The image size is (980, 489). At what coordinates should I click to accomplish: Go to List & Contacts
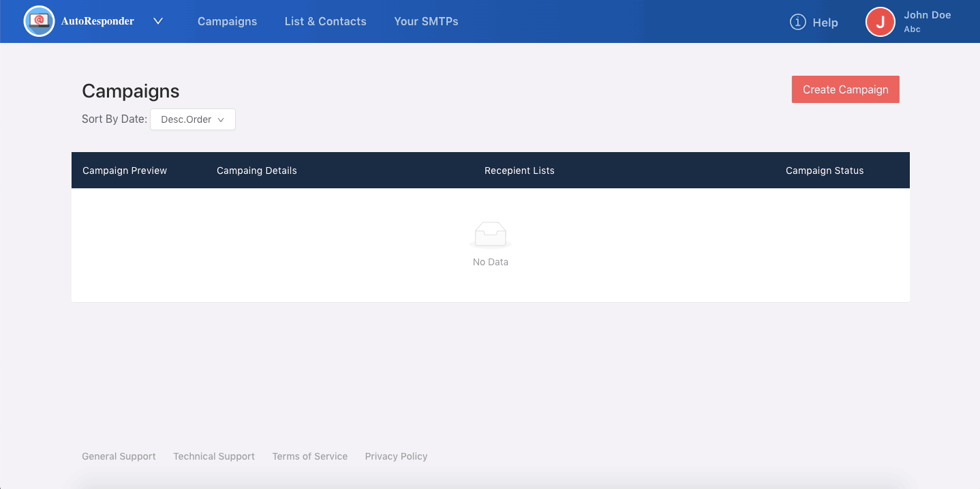(x=325, y=21)
